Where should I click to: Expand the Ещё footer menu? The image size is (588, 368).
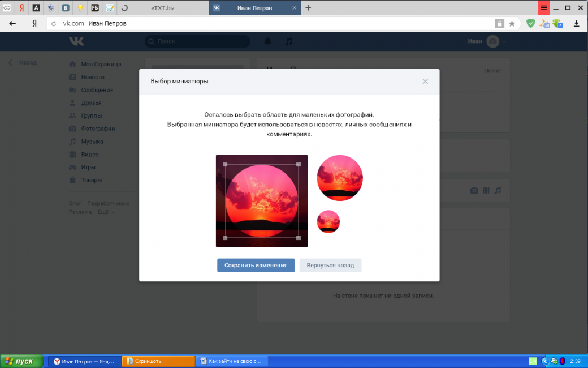pos(105,212)
